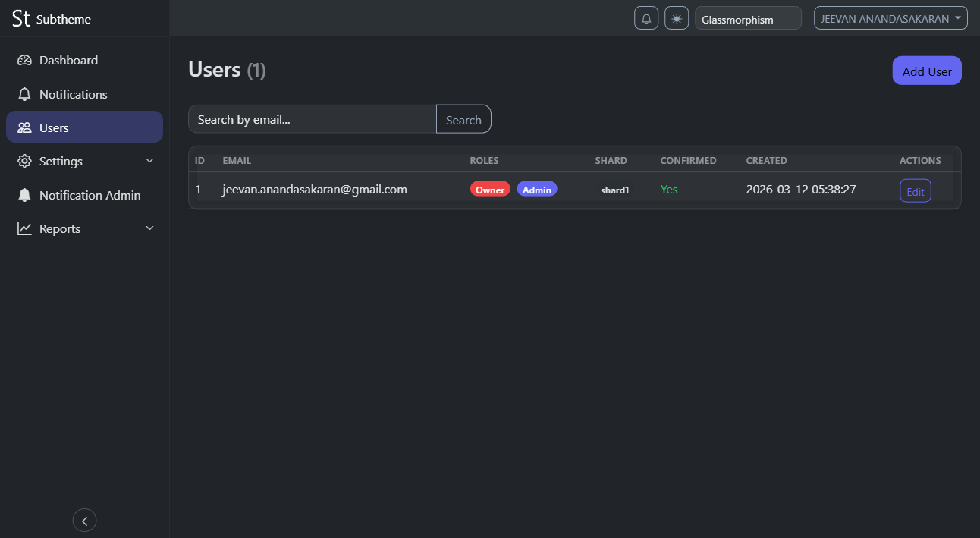Click the Notification Admin bell icon
Screen dimensions: 980x538
(x=25, y=195)
